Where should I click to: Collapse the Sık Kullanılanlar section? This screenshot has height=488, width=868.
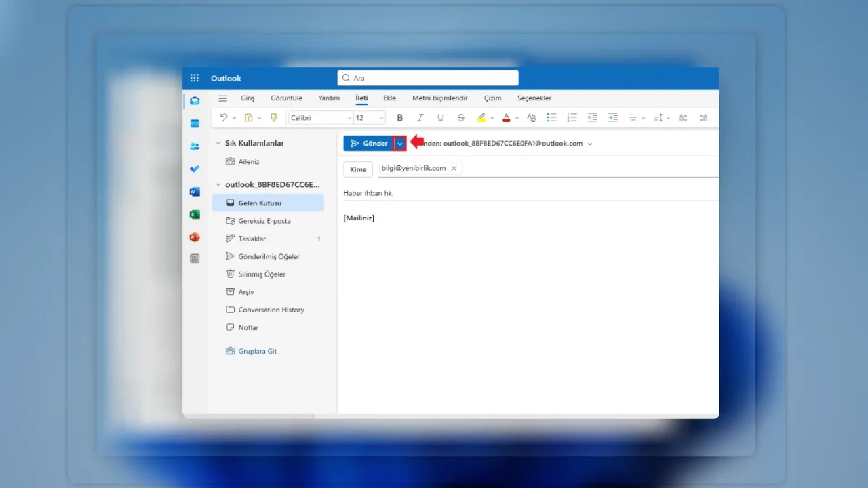218,143
